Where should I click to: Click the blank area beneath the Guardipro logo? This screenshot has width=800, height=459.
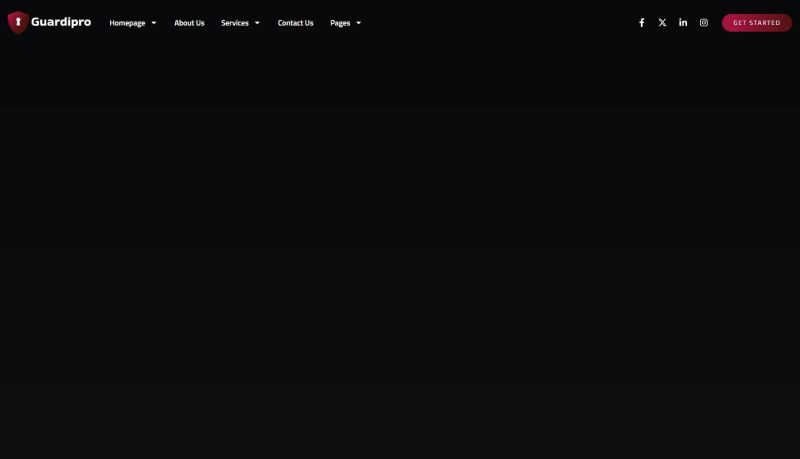coord(50,80)
